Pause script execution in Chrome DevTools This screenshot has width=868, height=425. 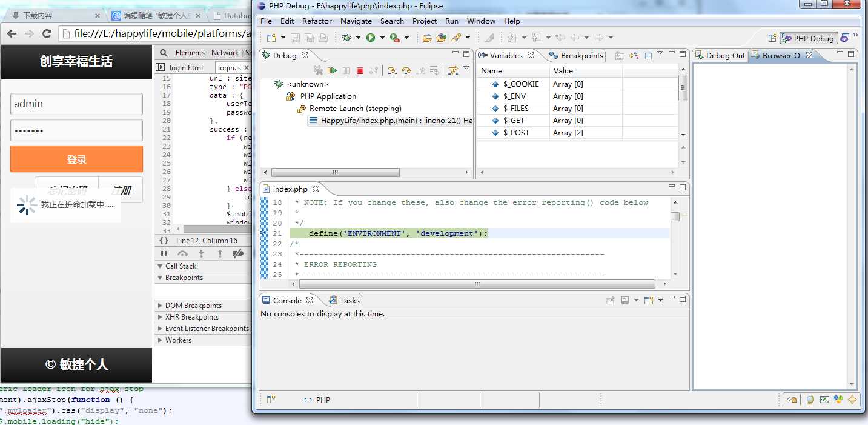[164, 253]
